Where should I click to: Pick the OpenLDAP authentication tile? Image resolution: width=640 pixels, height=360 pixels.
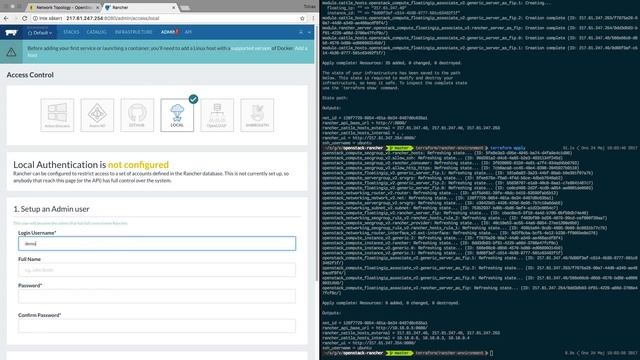[x=217, y=115]
